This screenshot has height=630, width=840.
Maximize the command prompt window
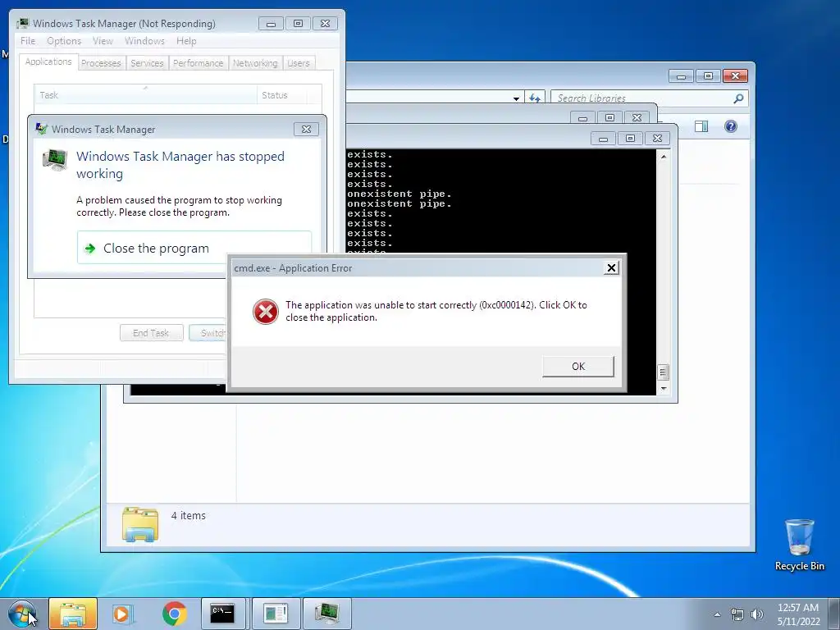click(630, 138)
